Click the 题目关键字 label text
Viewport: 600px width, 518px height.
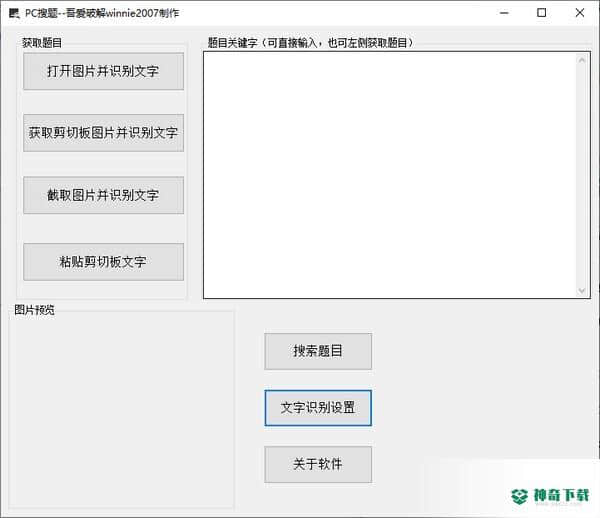point(310,43)
